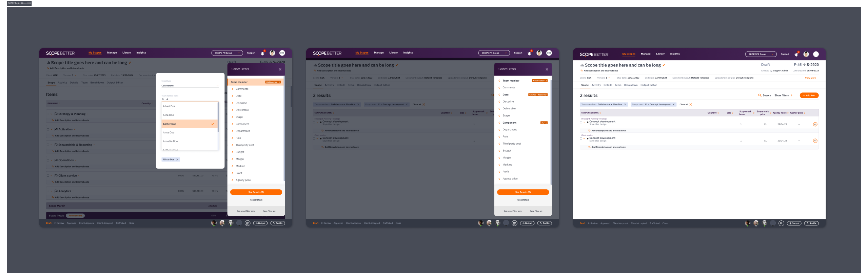
Task: Click View More link in right screen
Action: (x=810, y=78)
